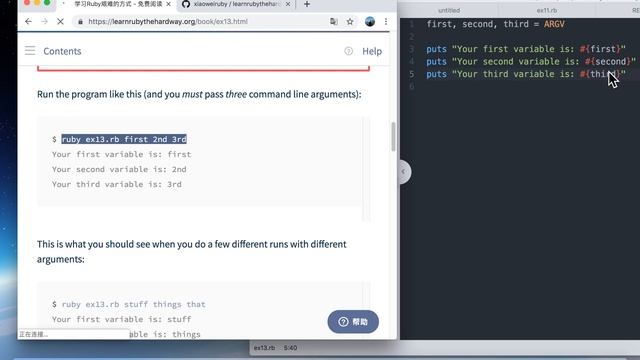Click the 5:40 cursor position indicator
Image resolution: width=640 pixels, height=360 pixels.
pyautogui.click(x=290, y=348)
